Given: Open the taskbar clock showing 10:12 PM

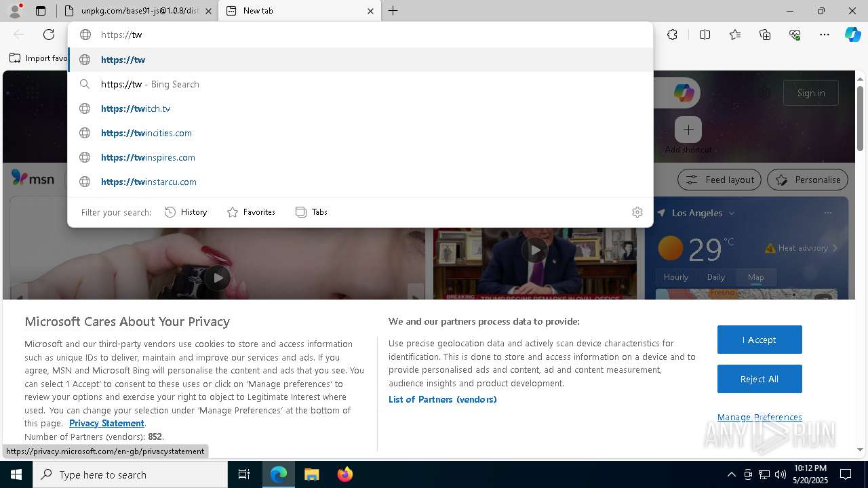Looking at the screenshot, I should pyautogui.click(x=810, y=474).
